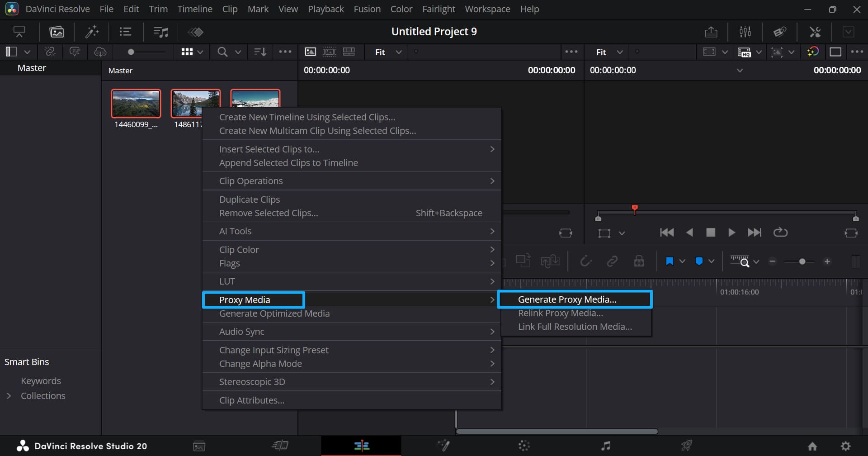Toggle the position lock icon
Image resolution: width=868 pixels, height=456 pixels.
(639, 261)
